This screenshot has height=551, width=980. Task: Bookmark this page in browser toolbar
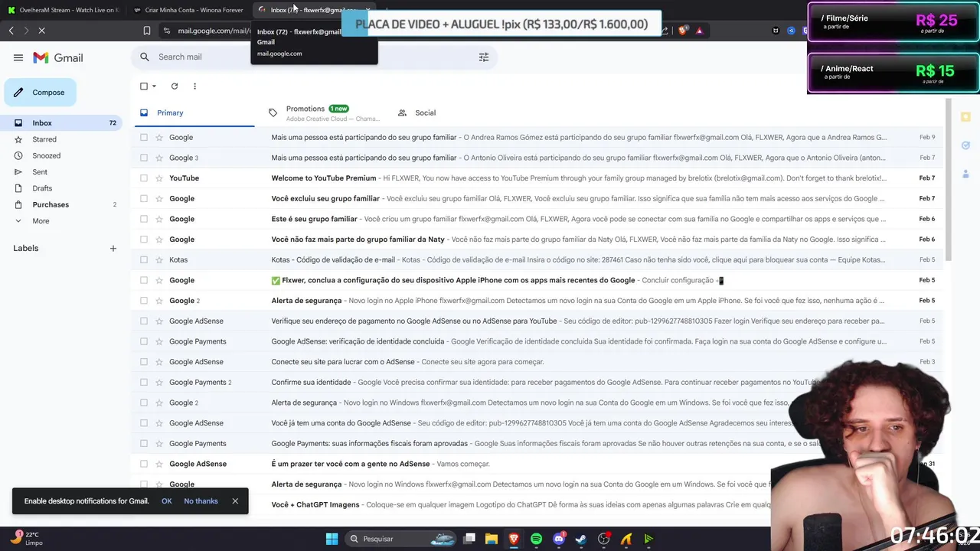coord(147,31)
